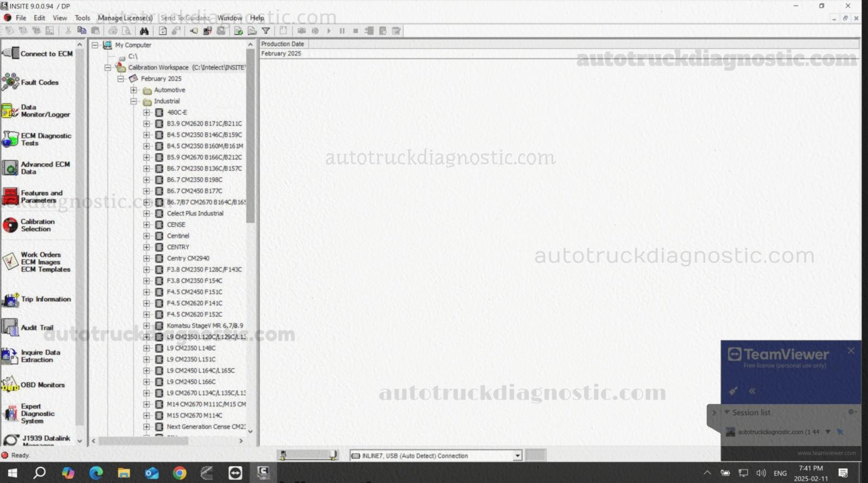Expand the CENSE calibration node

point(146,224)
